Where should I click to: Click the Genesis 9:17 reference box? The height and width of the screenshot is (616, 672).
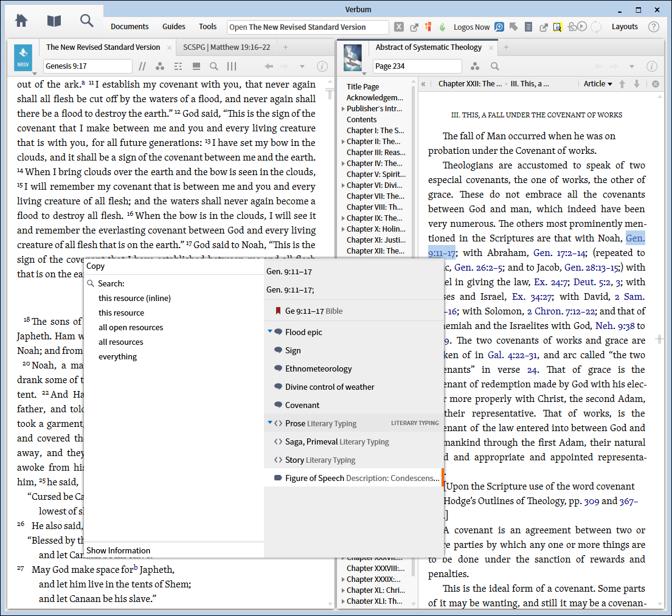[88, 66]
